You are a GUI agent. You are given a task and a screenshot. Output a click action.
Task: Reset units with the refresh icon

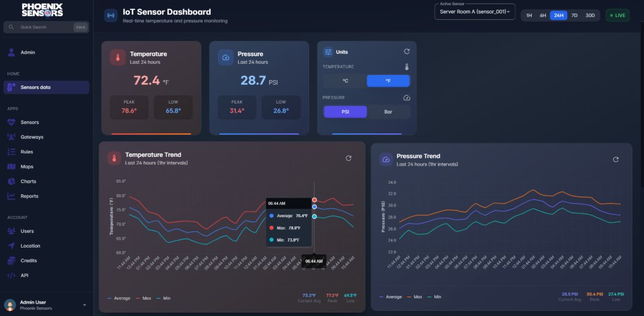(x=407, y=51)
